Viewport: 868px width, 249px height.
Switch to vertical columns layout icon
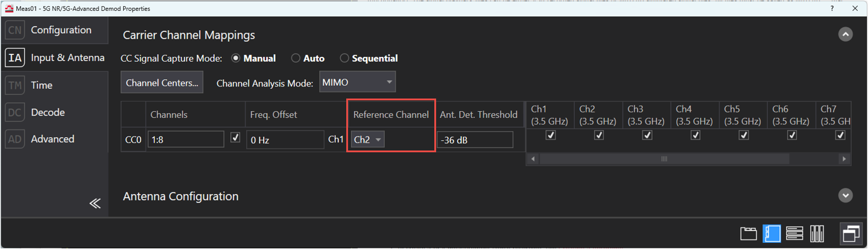pyautogui.click(x=817, y=233)
